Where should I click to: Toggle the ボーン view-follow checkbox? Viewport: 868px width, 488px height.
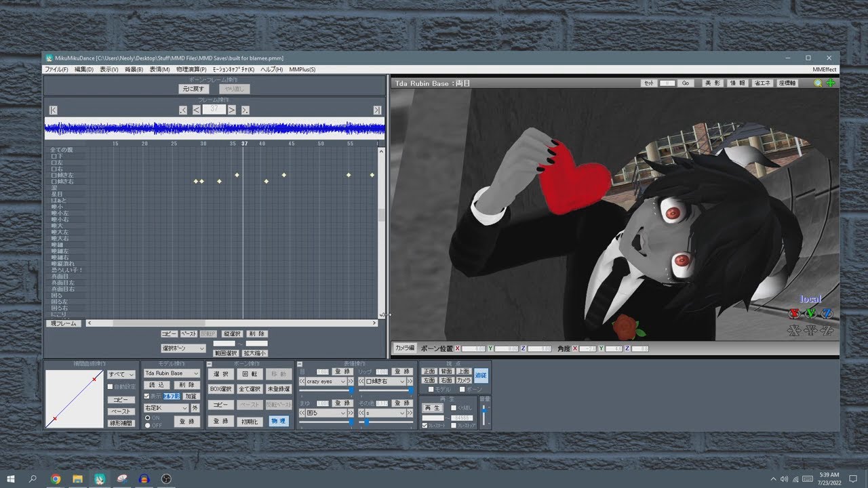click(462, 389)
